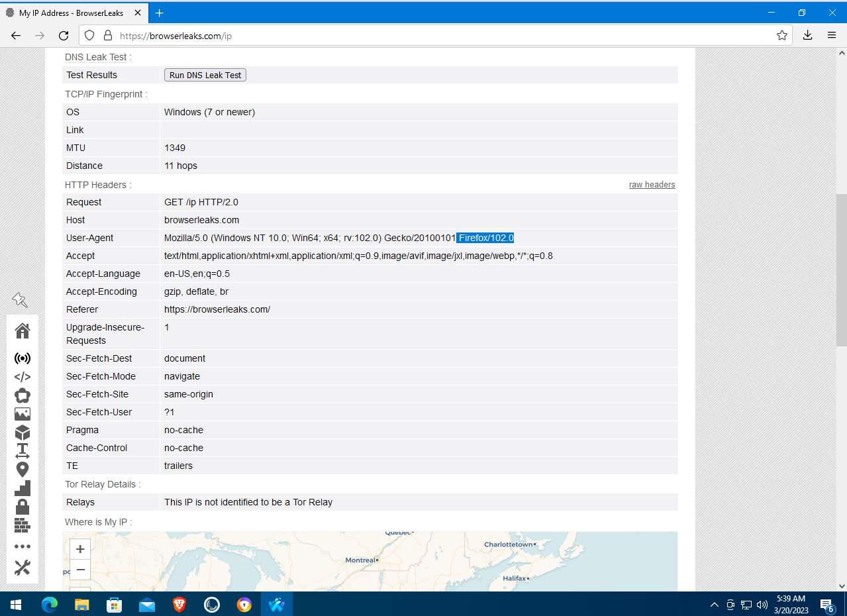
Task: Click the Sec-Fetch-Dest value 'document'
Action: 185,358
